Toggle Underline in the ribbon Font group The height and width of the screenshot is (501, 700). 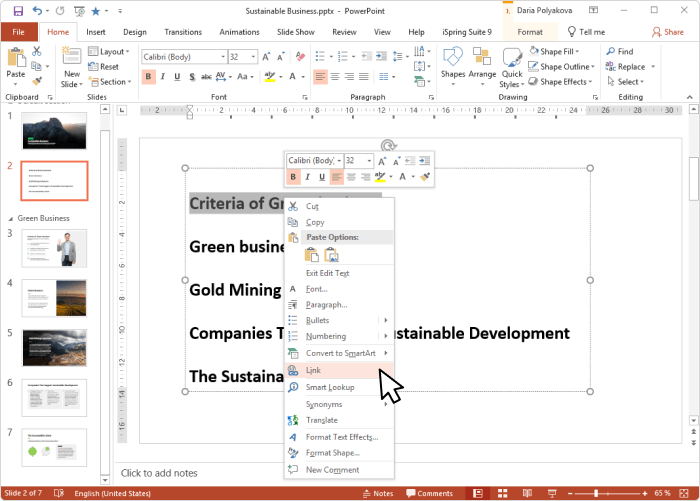[177, 77]
